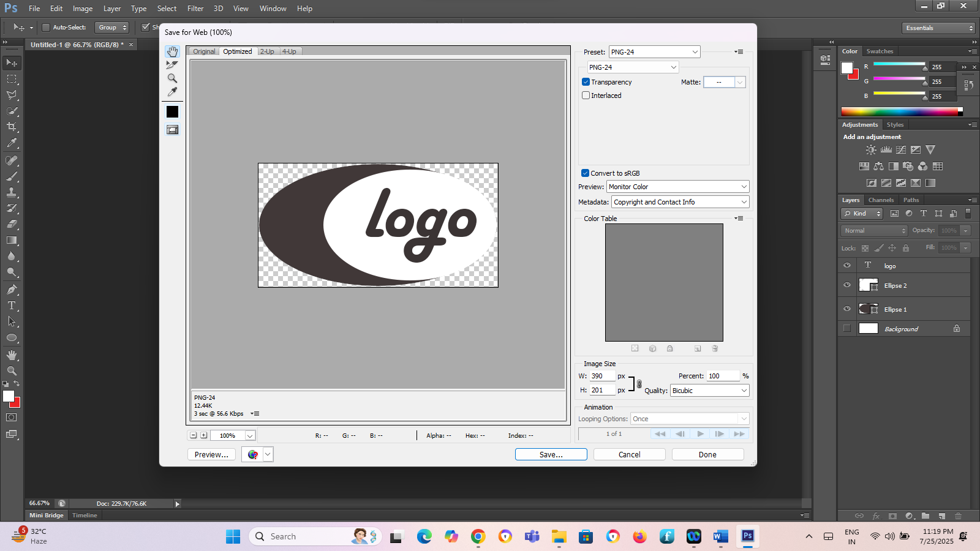Switch to the 4-Up tab
Image resolution: width=980 pixels, height=551 pixels.
point(289,51)
